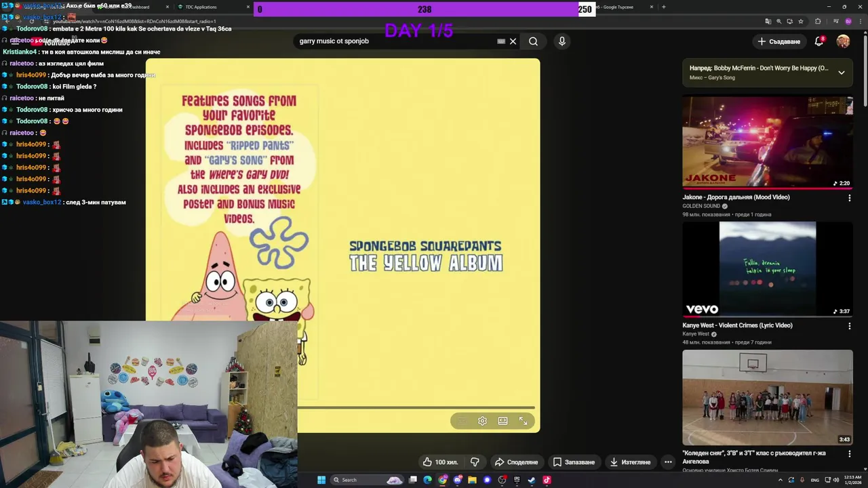The image size is (868, 488).
Task: Like the video with 100 хил. likes
Action: (440, 462)
